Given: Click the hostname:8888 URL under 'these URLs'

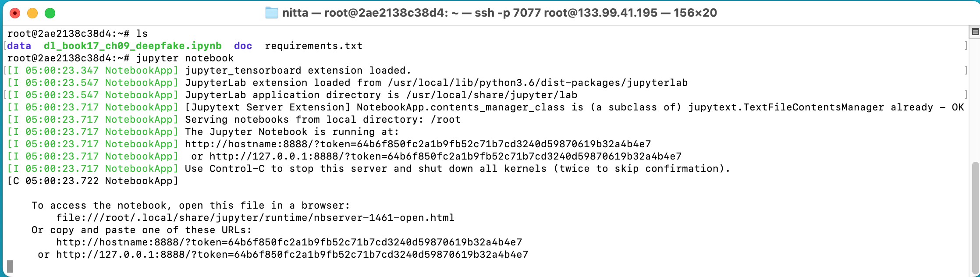Looking at the screenshot, I should point(289,242).
